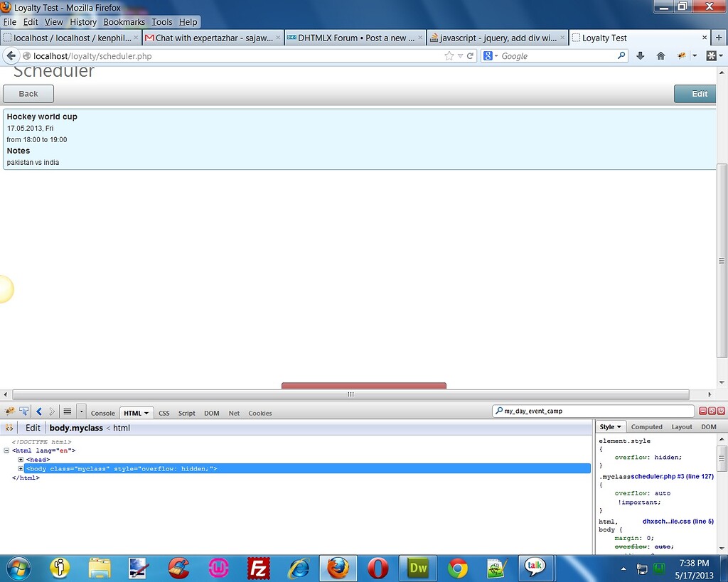This screenshot has height=582, width=728.
Task: Activate the Firebug element inspector tool
Action: point(24,411)
